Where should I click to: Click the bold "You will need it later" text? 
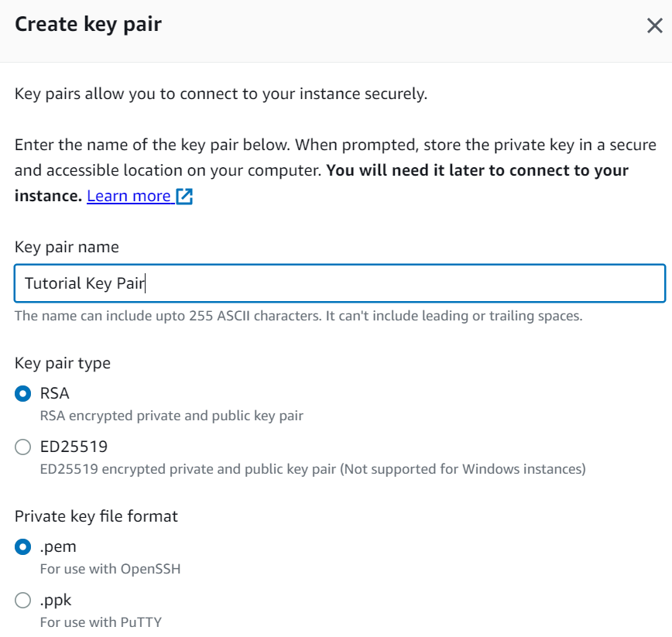coord(477,170)
